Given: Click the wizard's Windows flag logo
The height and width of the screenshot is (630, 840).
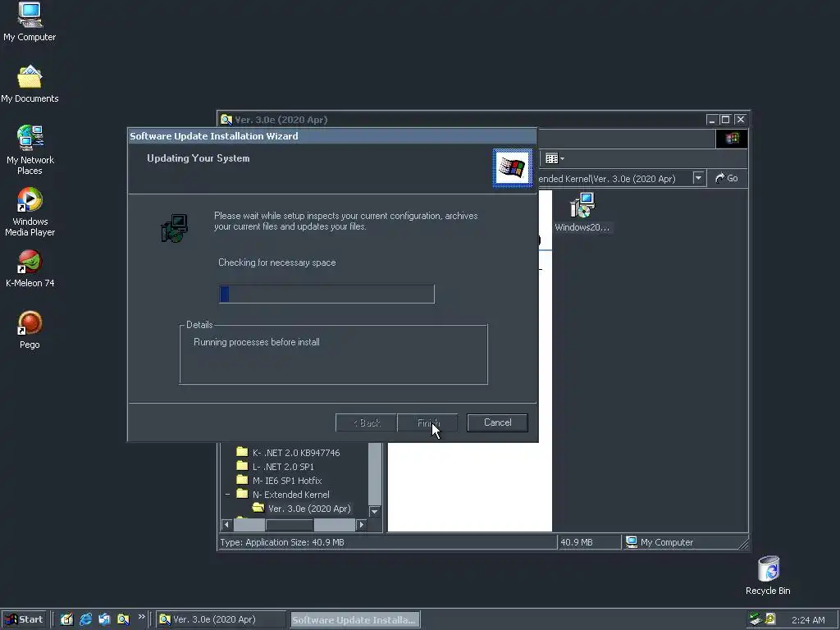Looking at the screenshot, I should [x=512, y=168].
